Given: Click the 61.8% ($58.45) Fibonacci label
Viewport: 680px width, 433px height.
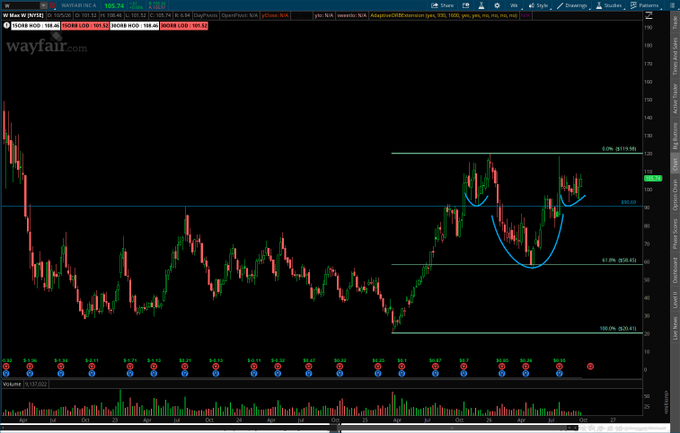Looking at the screenshot, I should 619,260.
